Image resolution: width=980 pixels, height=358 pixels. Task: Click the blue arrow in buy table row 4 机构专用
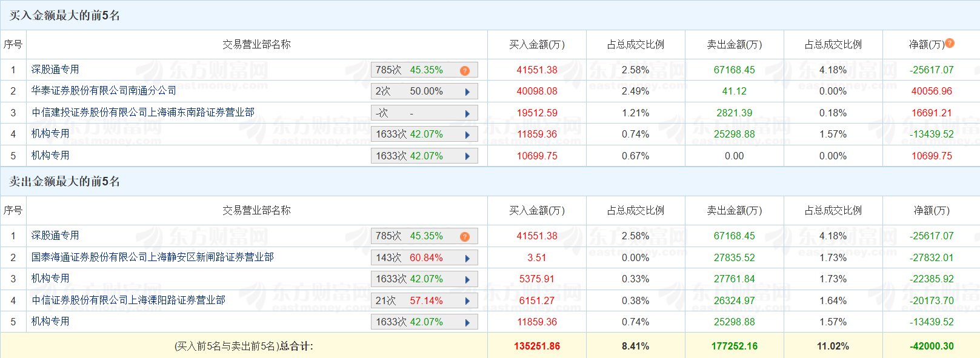467,134
